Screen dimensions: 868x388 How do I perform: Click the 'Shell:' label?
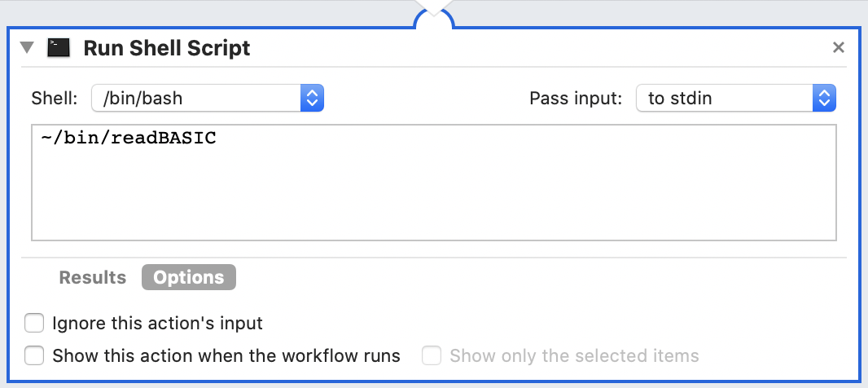55,99
